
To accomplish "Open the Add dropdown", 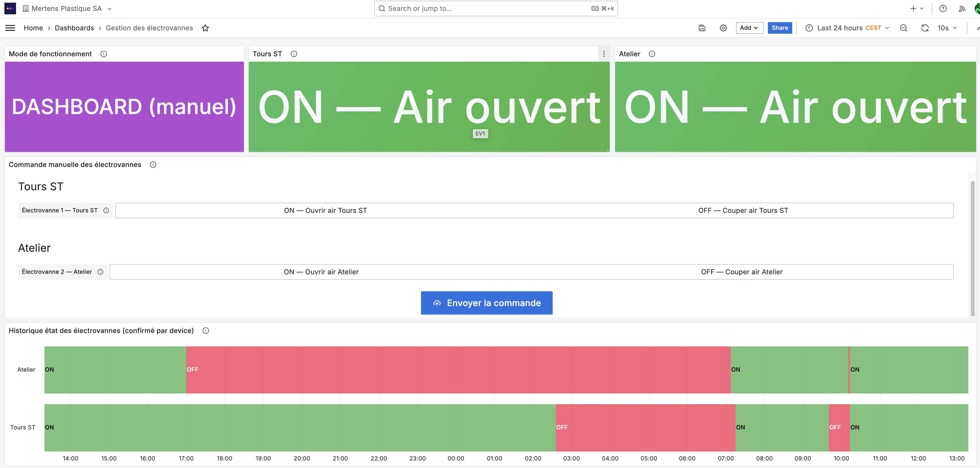I will coord(749,28).
